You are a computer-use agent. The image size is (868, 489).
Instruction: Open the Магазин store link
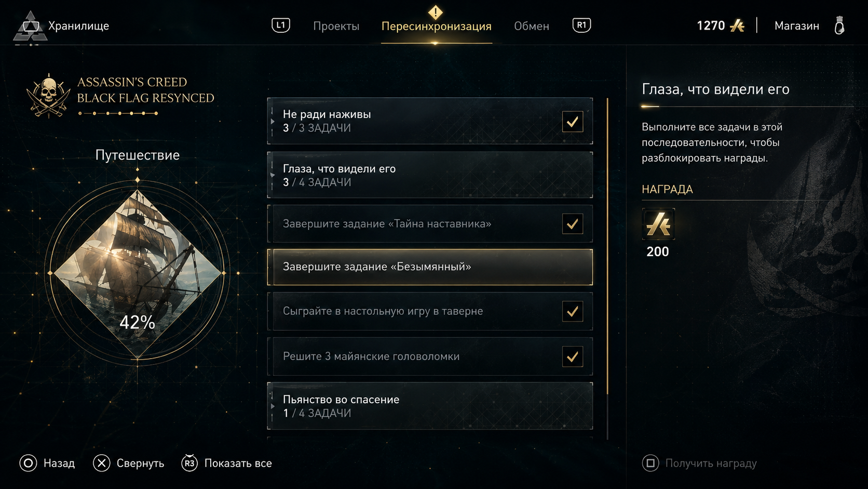[x=797, y=25]
